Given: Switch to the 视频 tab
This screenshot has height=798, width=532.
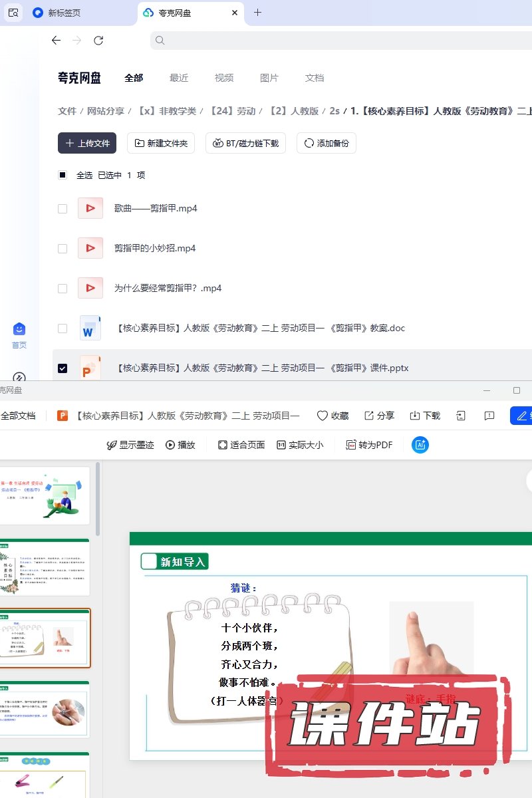Looking at the screenshot, I should [224, 78].
